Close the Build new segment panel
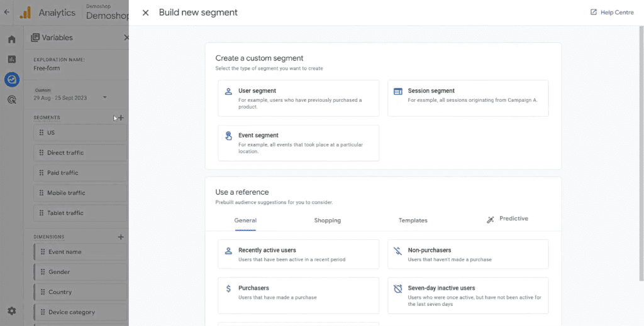 (145, 13)
